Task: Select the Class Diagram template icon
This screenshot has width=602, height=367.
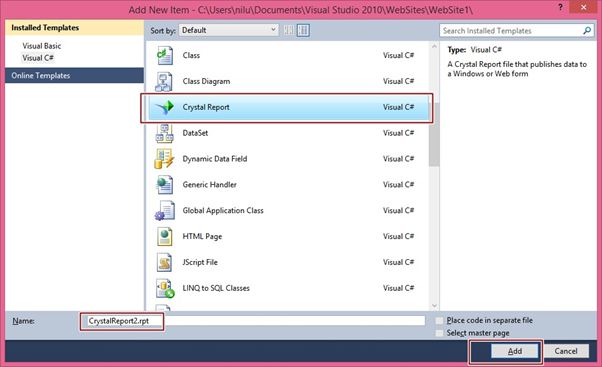Action: point(164,81)
